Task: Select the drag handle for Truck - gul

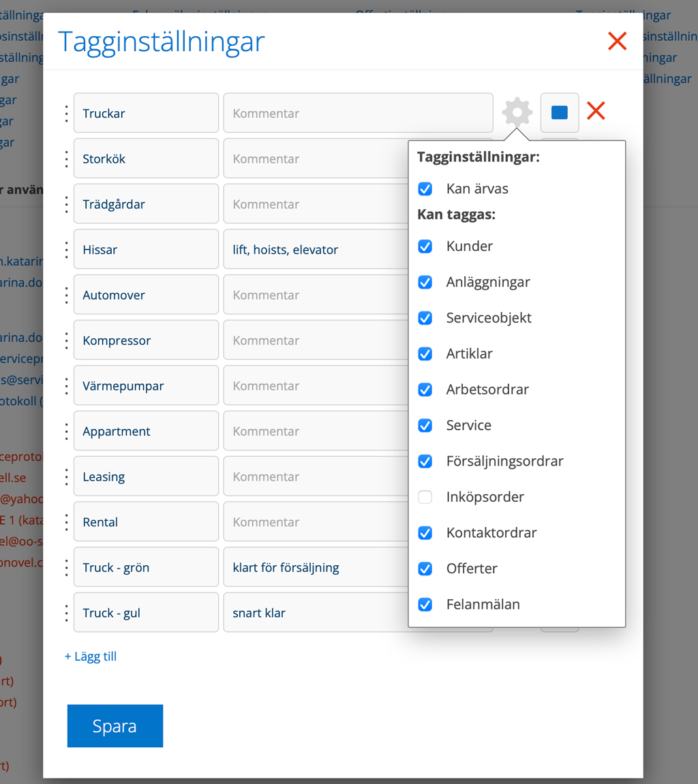Action: pos(66,613)
